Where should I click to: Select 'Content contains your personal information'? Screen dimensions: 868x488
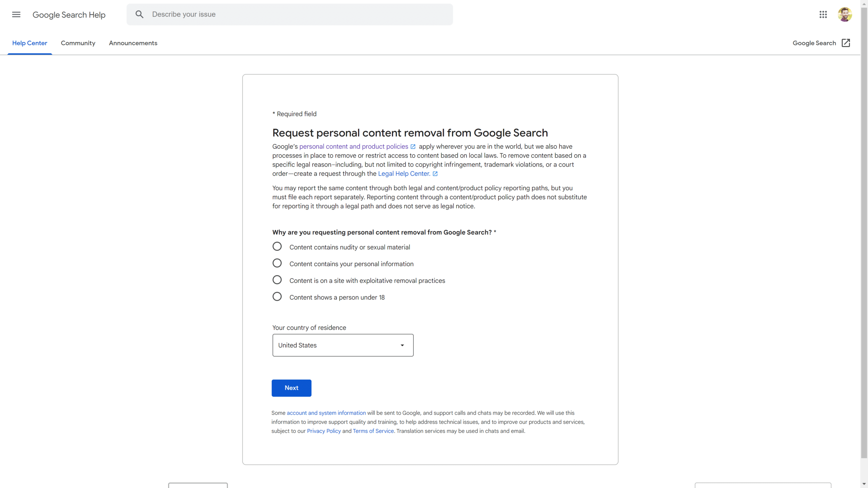(277, 263)
